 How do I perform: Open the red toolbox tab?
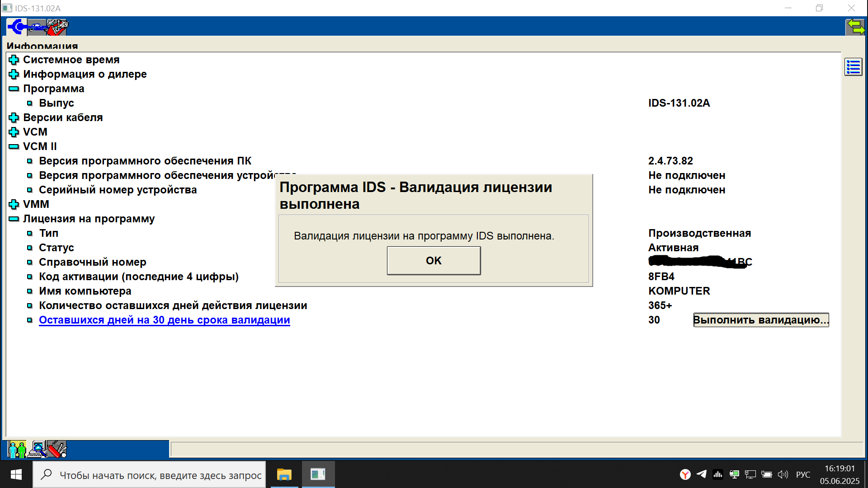click(x=57, y=28)
